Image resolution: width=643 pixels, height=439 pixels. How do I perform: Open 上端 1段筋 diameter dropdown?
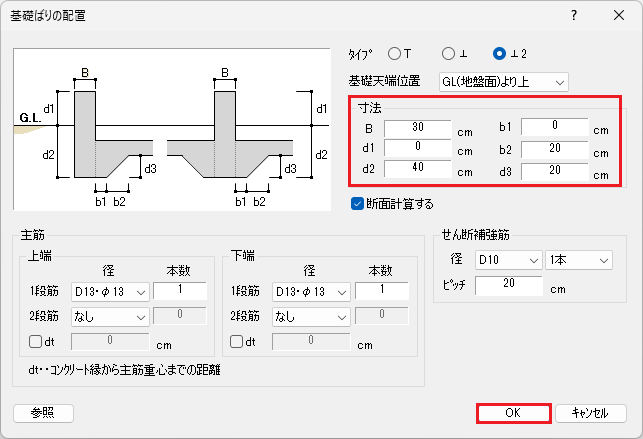(x=110, y=291)
